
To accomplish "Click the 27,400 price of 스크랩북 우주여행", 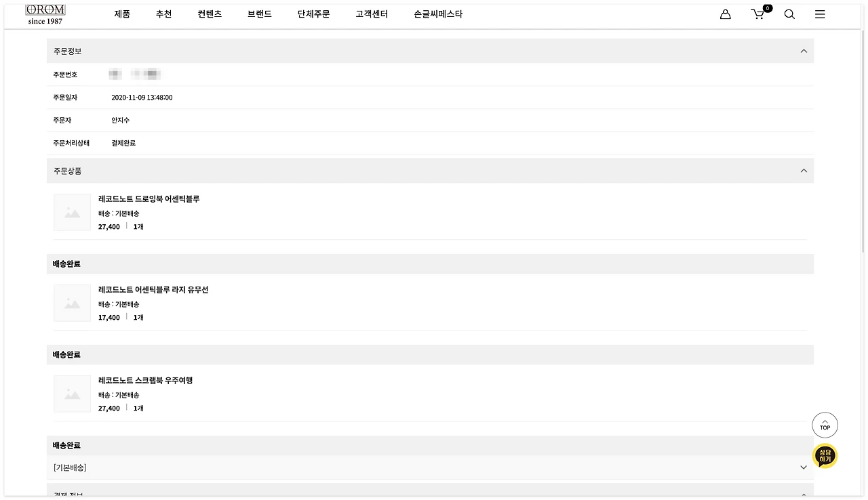I will click(x=109, y=409).
